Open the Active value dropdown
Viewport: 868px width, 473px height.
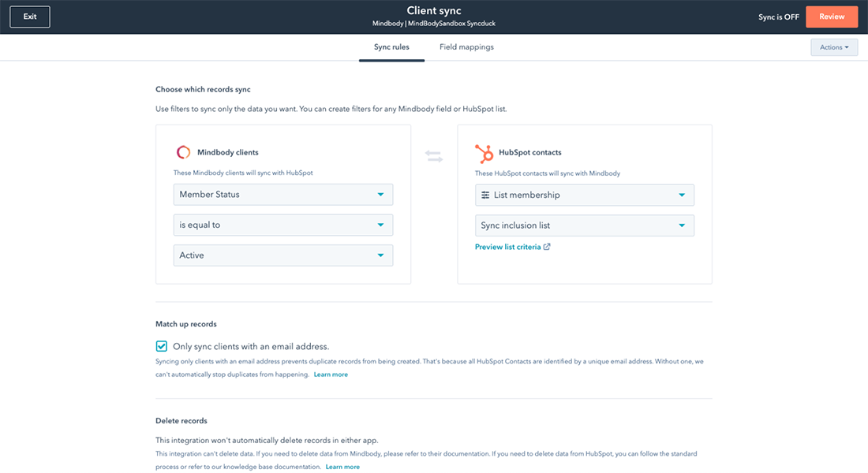pos(283,255)
